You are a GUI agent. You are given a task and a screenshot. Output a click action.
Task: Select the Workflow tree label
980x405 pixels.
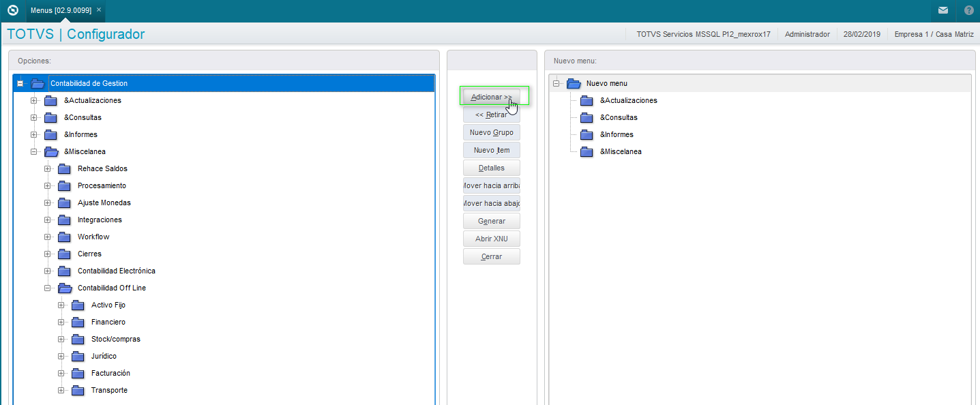93,237
